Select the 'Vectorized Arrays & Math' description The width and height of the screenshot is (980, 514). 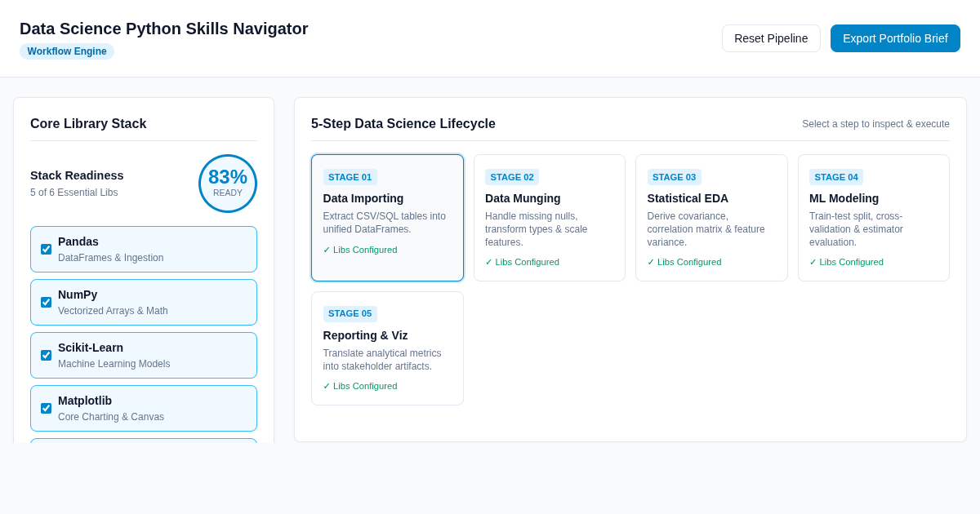click(x=113, y=311)
